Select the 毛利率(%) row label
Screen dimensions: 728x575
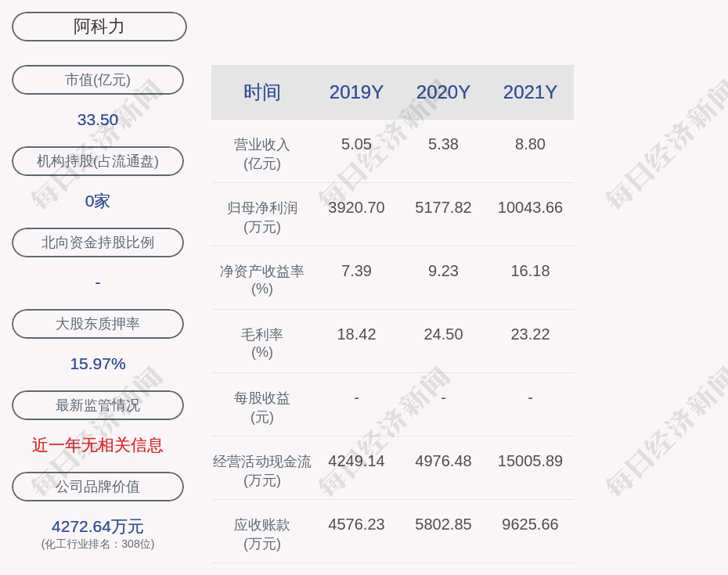262,343
